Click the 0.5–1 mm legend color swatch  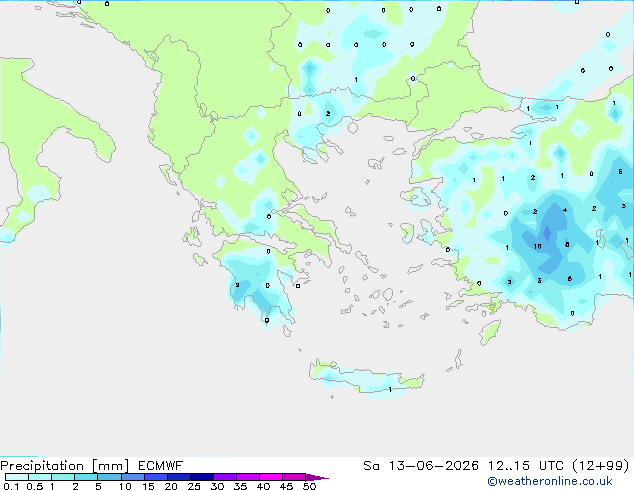[40, 477]
